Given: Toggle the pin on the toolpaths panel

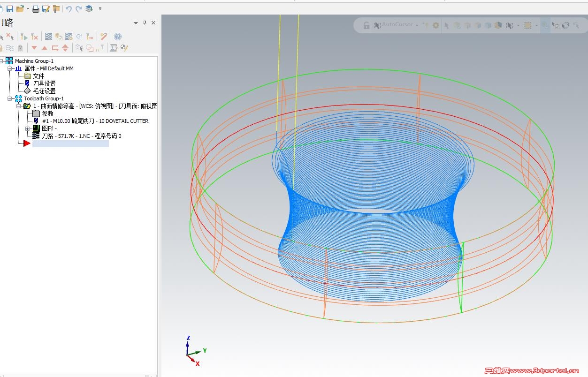Looking at the screenshot, I should tap(145, 23).
